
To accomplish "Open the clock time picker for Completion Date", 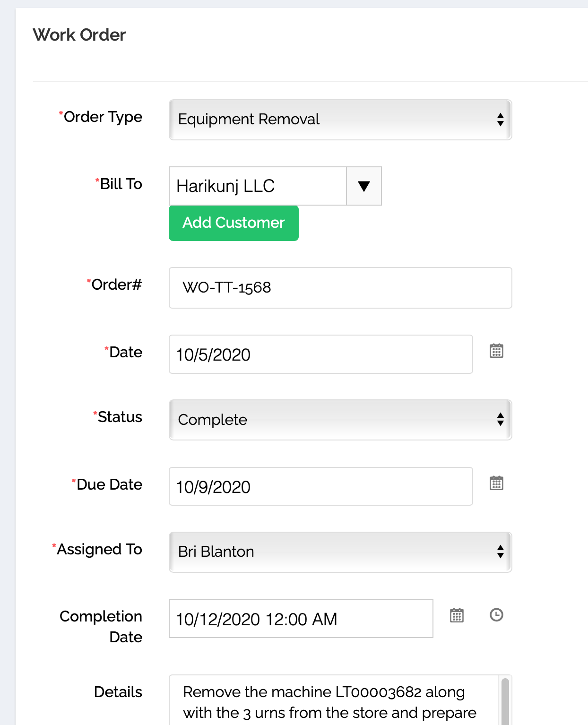I will pos(496,616).
